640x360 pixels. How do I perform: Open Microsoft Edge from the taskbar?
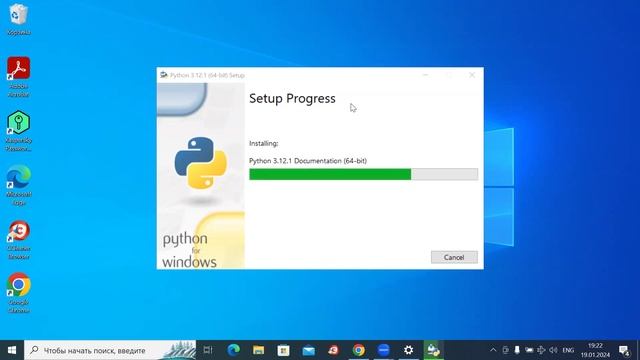tap(233, 350)
